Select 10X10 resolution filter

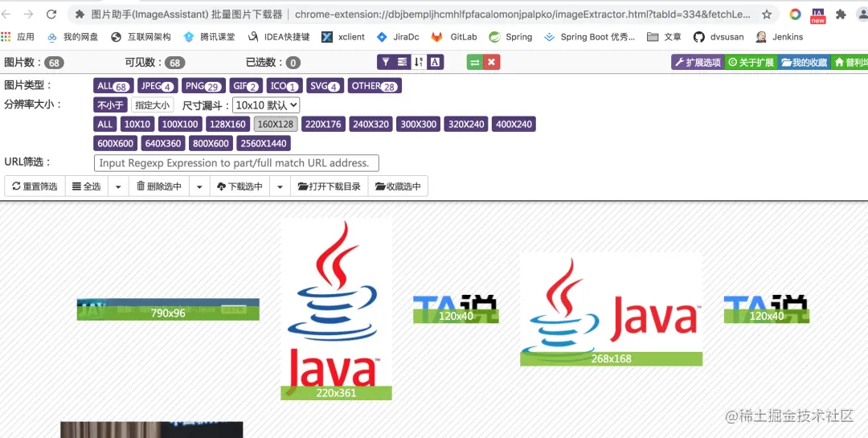coord(137,124)
